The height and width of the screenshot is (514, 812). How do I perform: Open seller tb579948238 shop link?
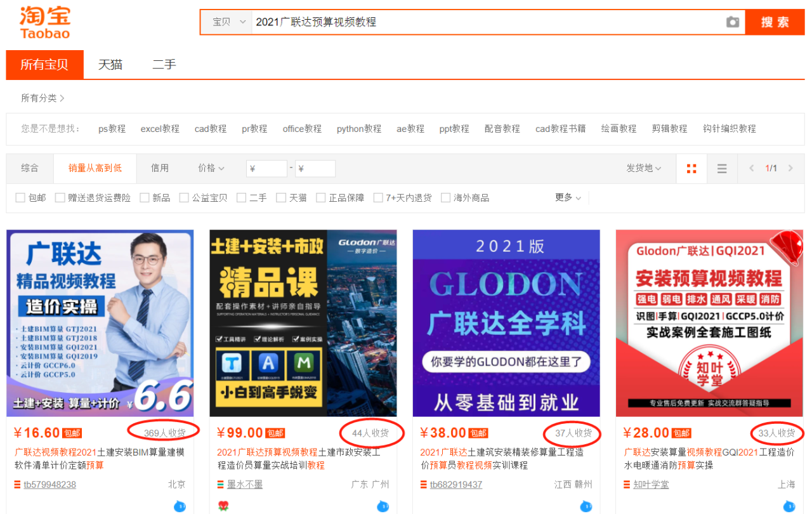click(x=49, y=485)
